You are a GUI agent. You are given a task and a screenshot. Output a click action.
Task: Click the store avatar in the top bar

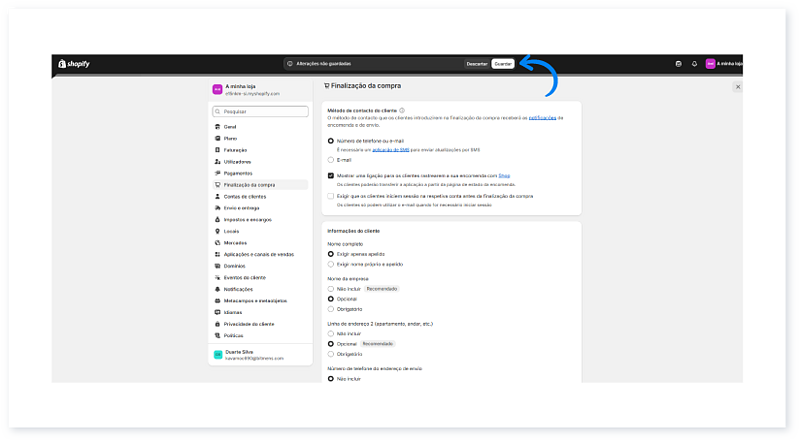coord(711,63)
